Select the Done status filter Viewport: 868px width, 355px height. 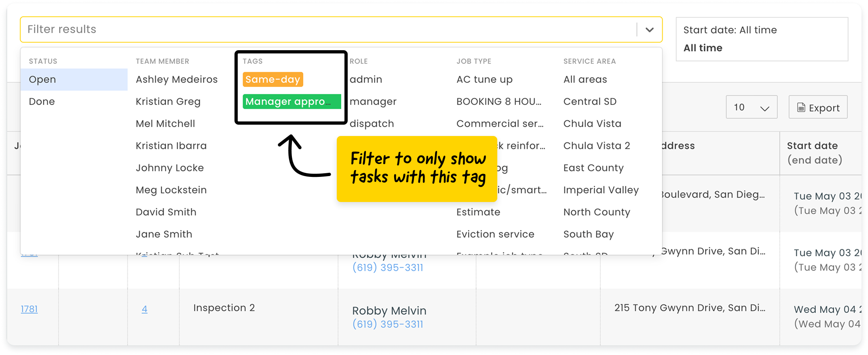click(42, 102)
